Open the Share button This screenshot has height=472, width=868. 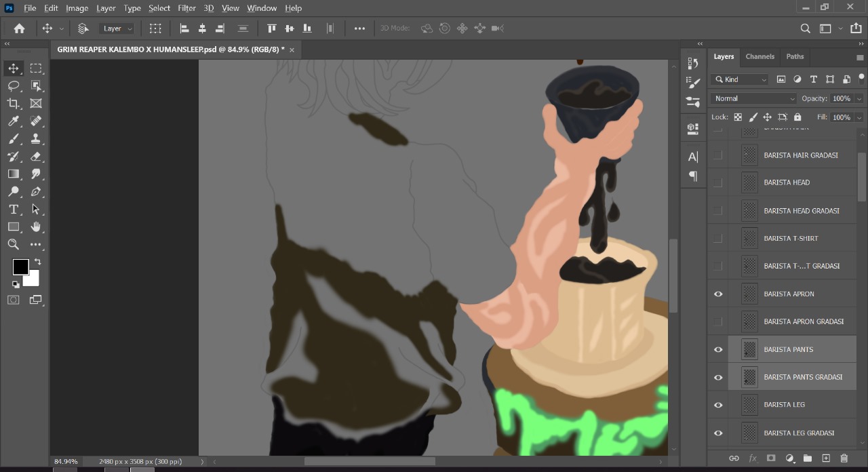pyautogui.click(x=856, y=28)
